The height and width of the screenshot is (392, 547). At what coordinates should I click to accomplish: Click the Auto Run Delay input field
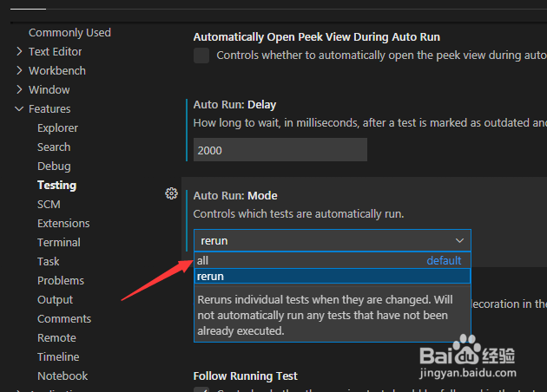click(x=280, y=150)
